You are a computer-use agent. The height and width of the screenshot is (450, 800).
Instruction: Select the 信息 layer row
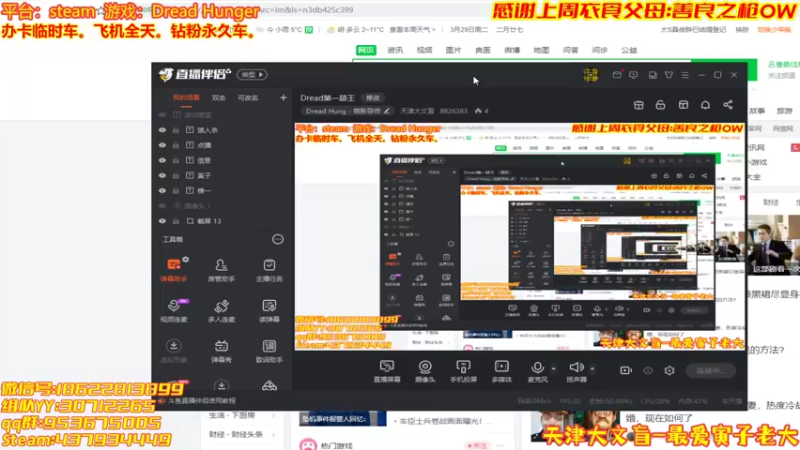(x=222, y=160)
